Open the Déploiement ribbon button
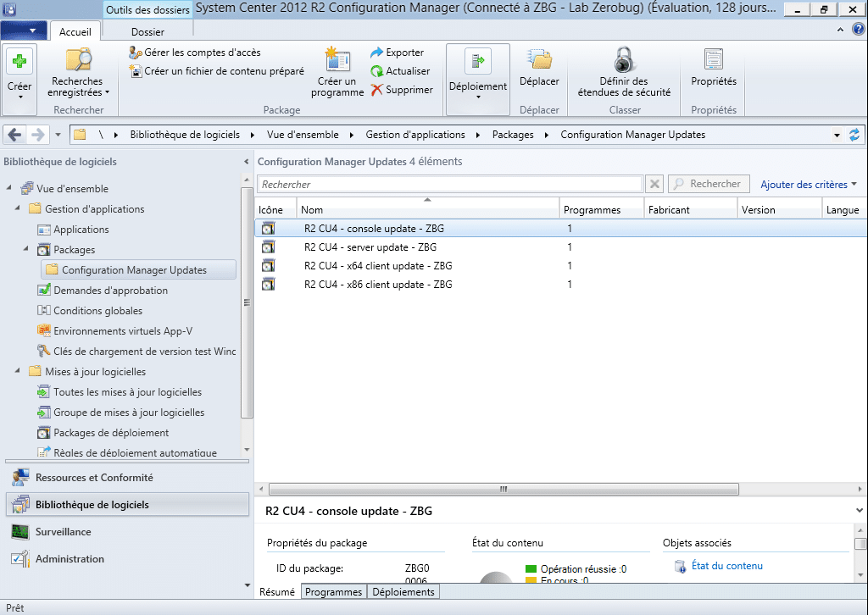This screenshot has width=868, height=615. (478, 79)
